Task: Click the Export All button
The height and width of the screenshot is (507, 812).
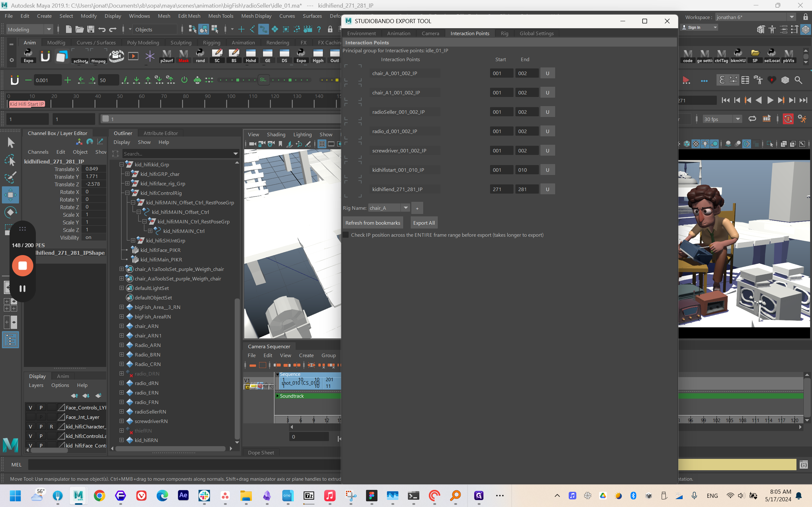Action: [424, 223]
